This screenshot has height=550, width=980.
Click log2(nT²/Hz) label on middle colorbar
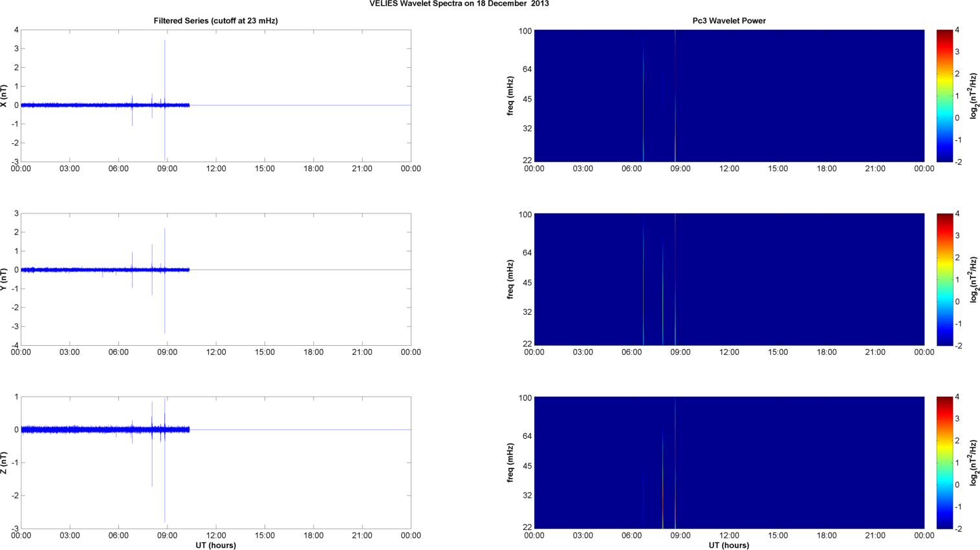click(974, 279)
